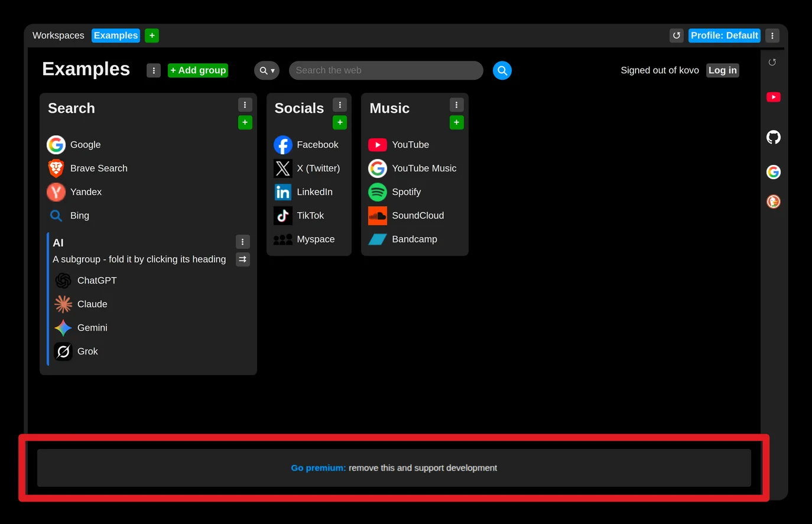The image size is (812, 524).
Task: Click the blue search magnifier button
Action: (502, 70)
